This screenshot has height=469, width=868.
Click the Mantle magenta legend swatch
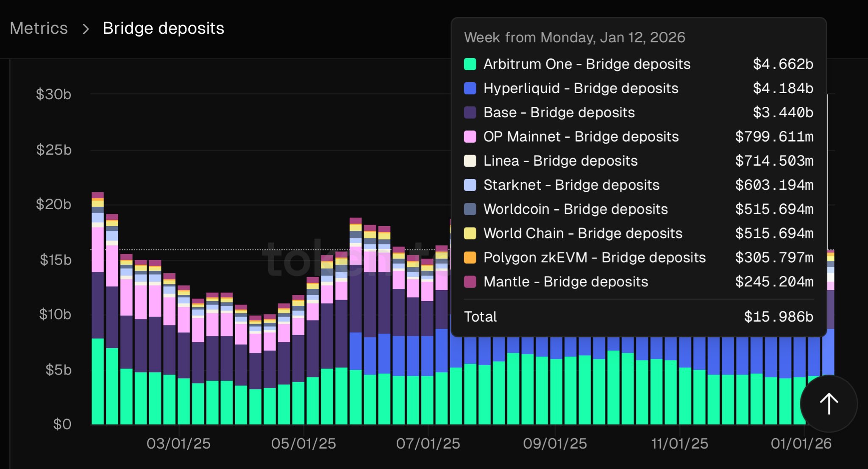[470, 281]
